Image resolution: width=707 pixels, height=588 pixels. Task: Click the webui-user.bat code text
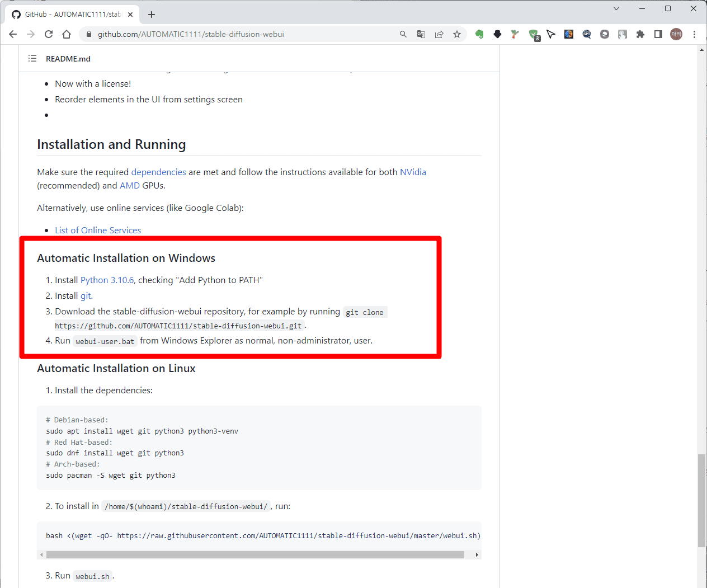tap(105, 341)
